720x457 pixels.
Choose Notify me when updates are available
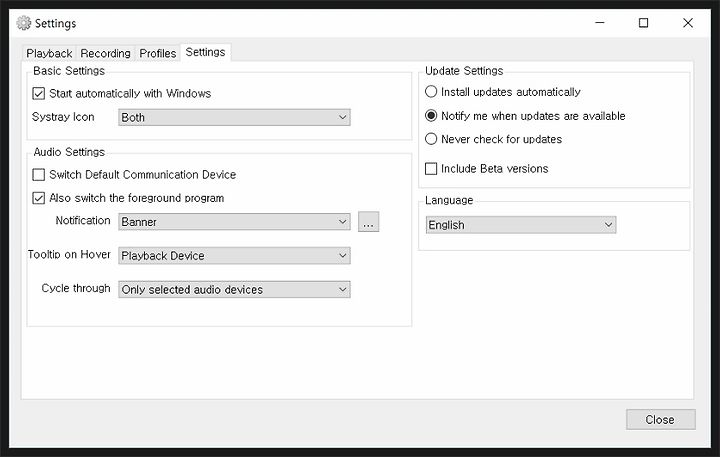coord(431,115)
